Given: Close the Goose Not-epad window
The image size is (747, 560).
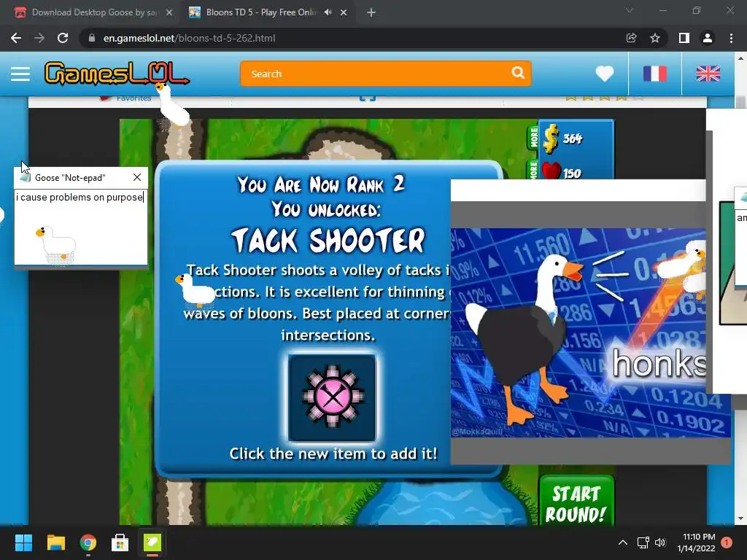Looking at the screenshot, I should tap(137, 177).
